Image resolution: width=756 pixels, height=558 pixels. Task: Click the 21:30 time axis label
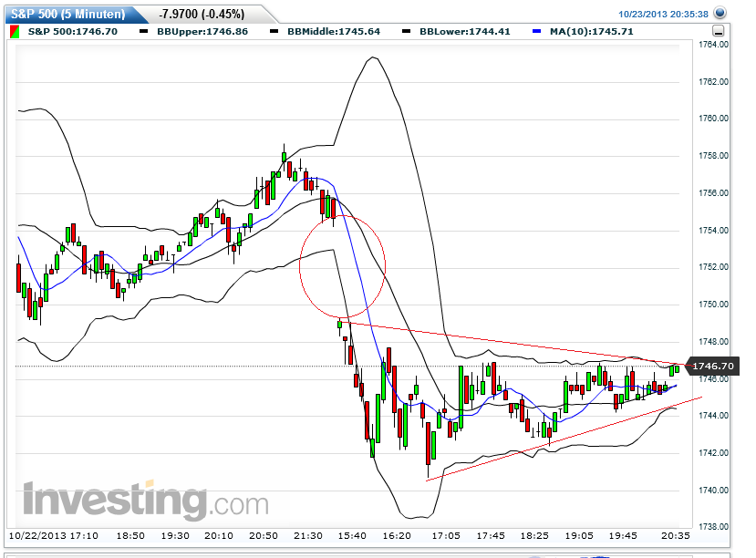click(308, 536)
